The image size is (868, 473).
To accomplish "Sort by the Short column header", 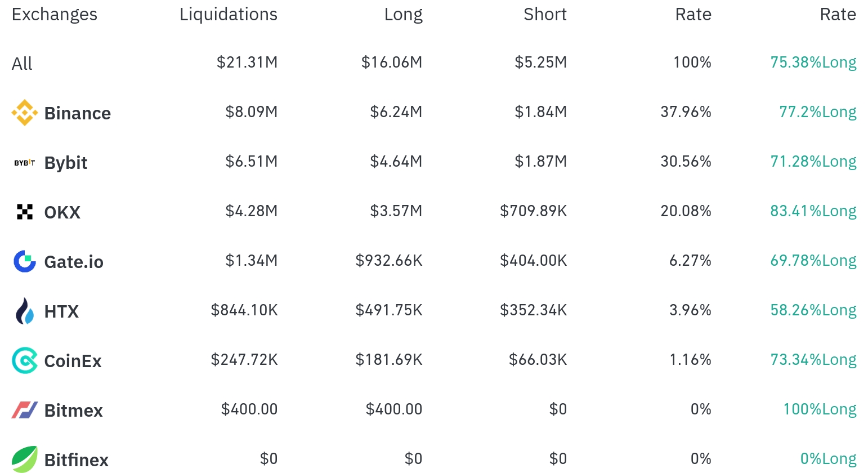I will click(x=545, y=14).
